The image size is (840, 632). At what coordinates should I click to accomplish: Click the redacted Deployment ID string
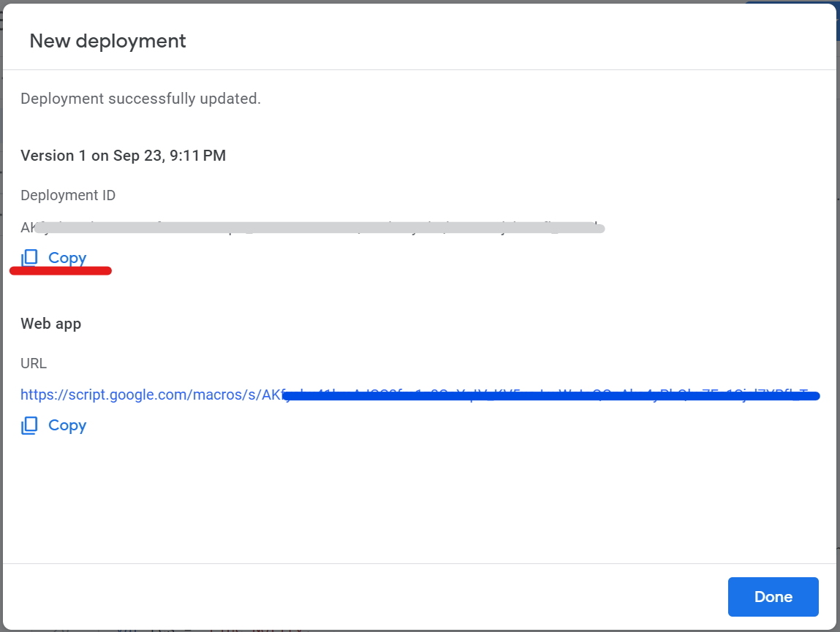tap(312, 228)
